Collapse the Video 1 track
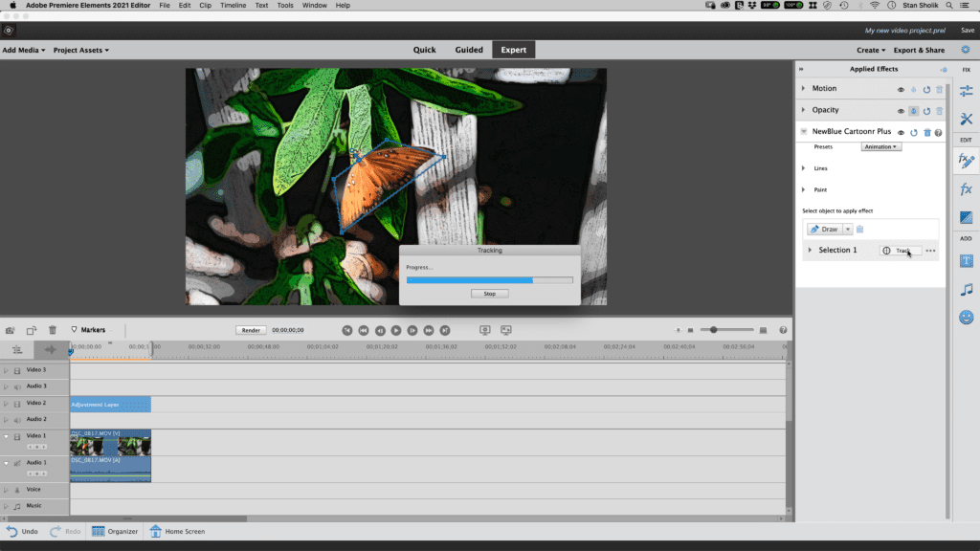This screenshot has width=980, height=551. [7, 436]
